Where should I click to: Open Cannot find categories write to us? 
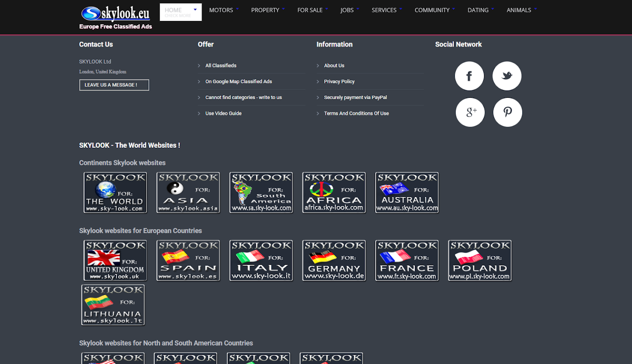[244, 97]
